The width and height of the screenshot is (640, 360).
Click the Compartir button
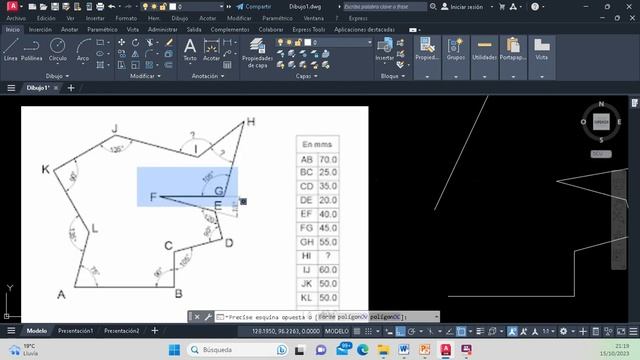[253, 7]
